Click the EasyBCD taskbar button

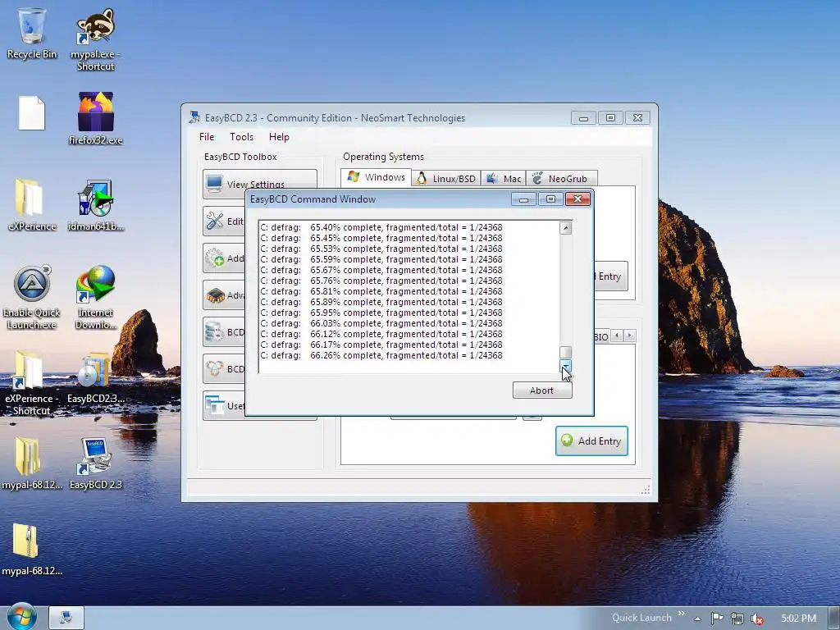[x=66, y=618]
